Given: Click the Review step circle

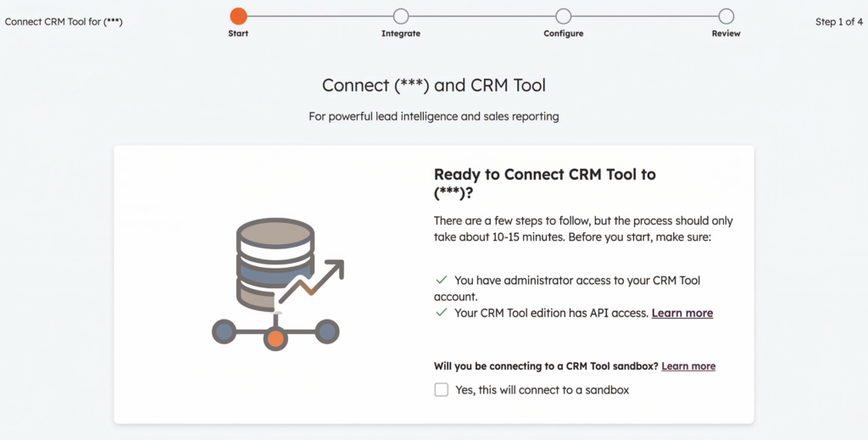Looking at the screenshot, I should point(726,16).
